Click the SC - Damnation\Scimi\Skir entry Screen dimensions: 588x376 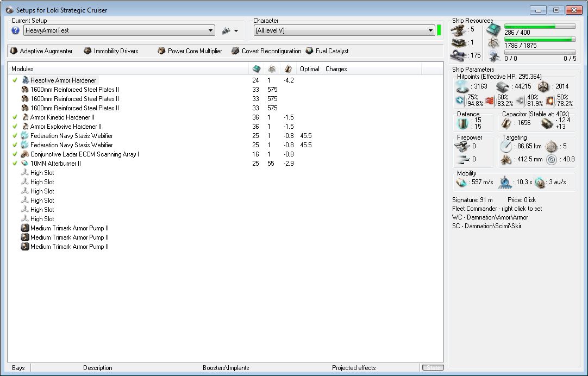click(x=487, y=226)
